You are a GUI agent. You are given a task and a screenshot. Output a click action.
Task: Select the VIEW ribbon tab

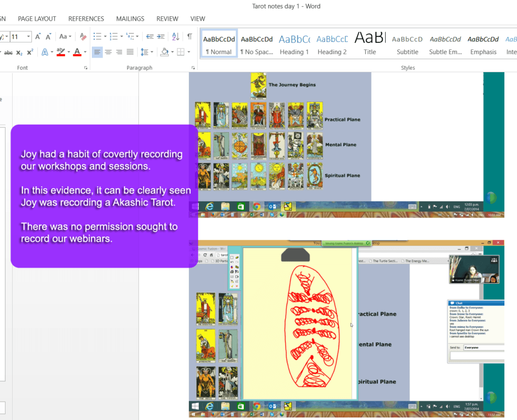(197, 19)
